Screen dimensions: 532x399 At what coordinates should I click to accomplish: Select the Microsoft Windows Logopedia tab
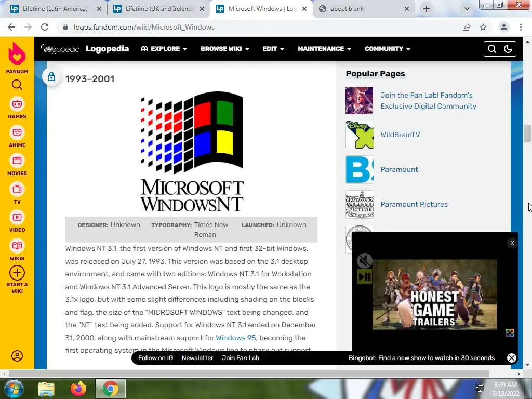tap(262, 9)
